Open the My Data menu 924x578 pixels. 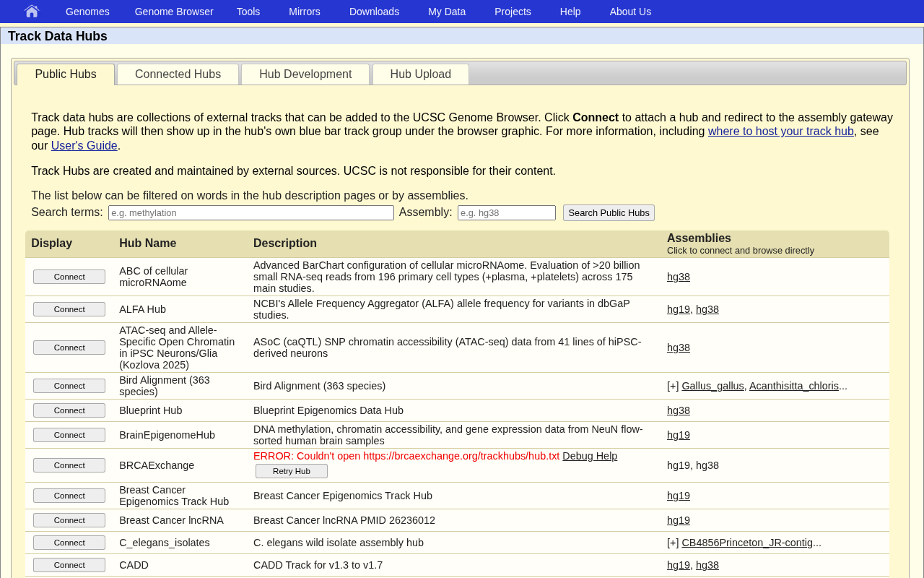pos(447,12)
